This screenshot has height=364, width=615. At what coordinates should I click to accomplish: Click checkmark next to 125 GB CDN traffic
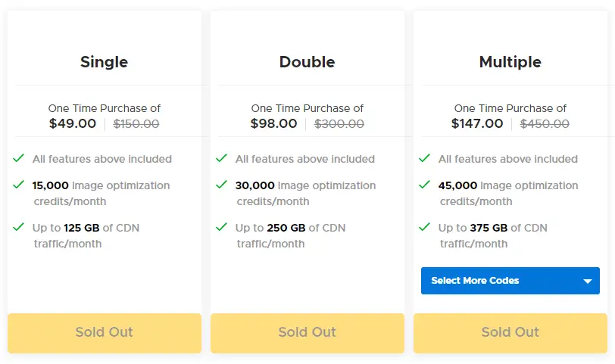pos(18,227)
